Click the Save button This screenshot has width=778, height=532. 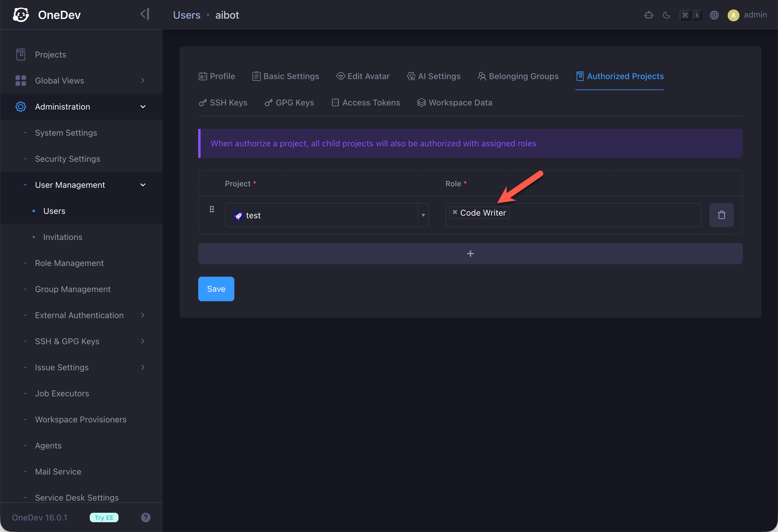coord(216,289)
